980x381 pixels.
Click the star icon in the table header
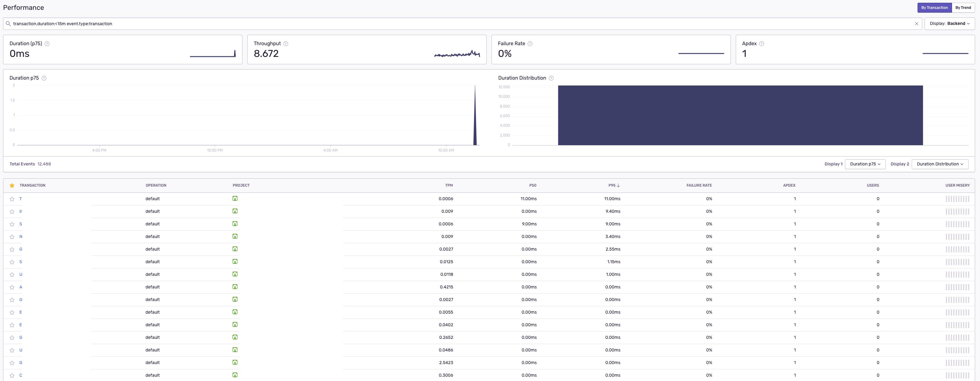pyautogui.click(x=12, y=185)
